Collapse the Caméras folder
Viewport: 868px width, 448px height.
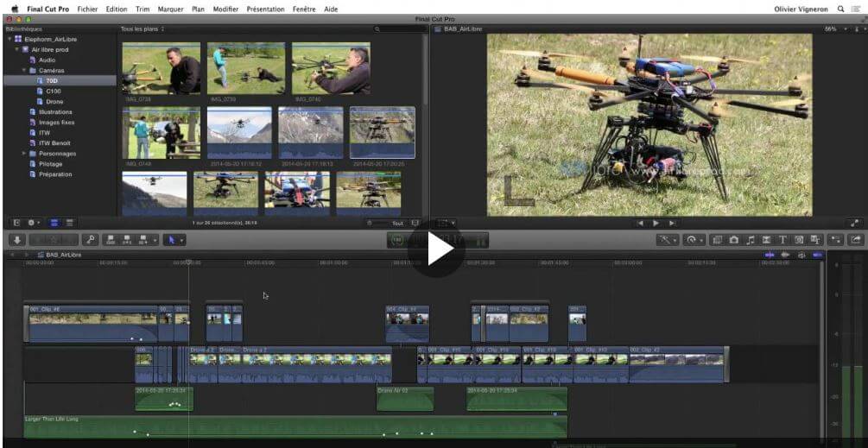click(x=24, y=70)
